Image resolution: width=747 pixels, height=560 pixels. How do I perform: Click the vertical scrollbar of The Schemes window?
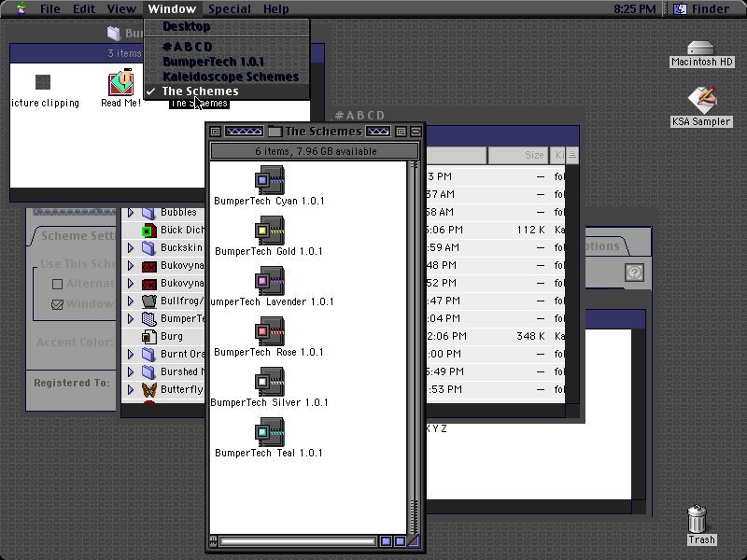coord(414,347)
